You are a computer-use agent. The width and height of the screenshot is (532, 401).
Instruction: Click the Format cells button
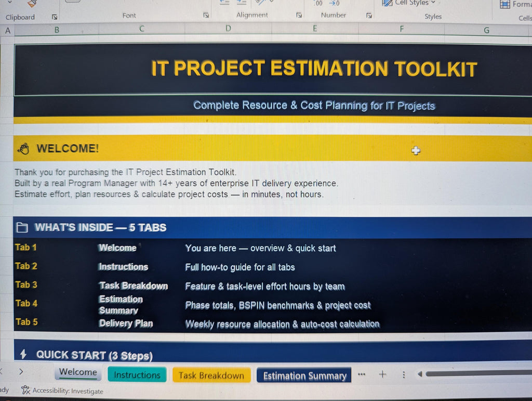516,4
